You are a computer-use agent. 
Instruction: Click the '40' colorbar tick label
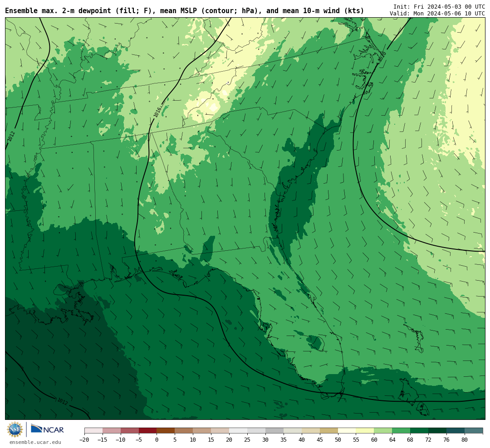[302, 439]
